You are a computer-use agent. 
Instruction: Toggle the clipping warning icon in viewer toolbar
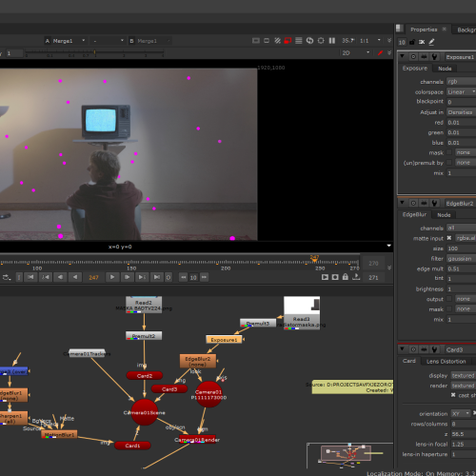(256, 41)
